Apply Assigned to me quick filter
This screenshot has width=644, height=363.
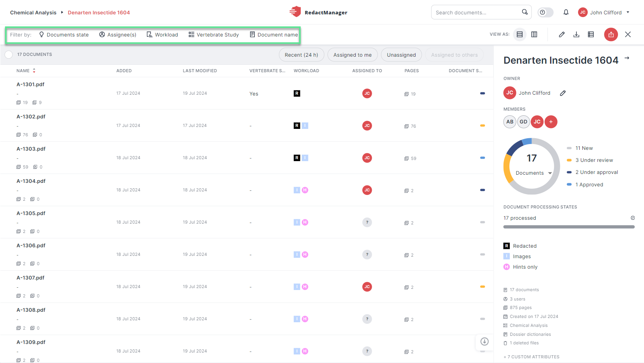(x=352, y=55)
